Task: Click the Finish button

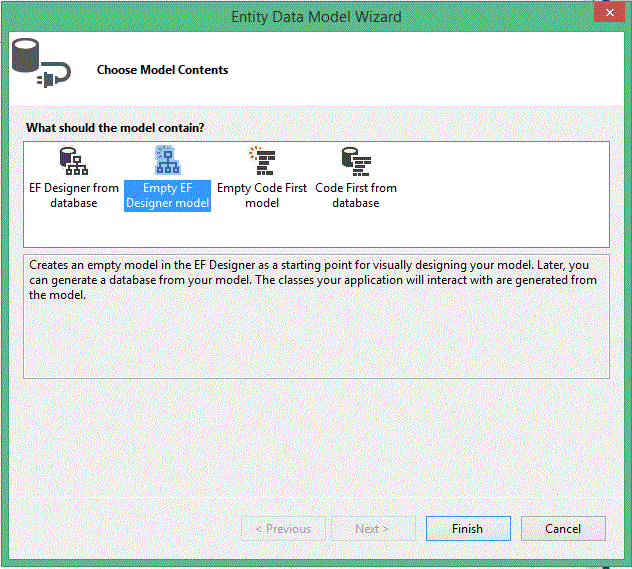Action: tap(468, 528)
